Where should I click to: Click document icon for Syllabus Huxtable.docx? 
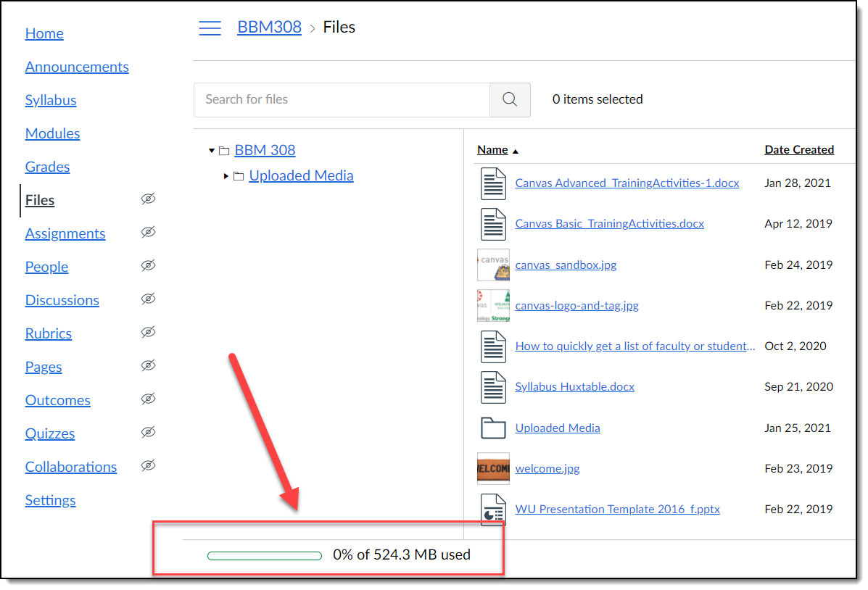[x=492, y=388]
